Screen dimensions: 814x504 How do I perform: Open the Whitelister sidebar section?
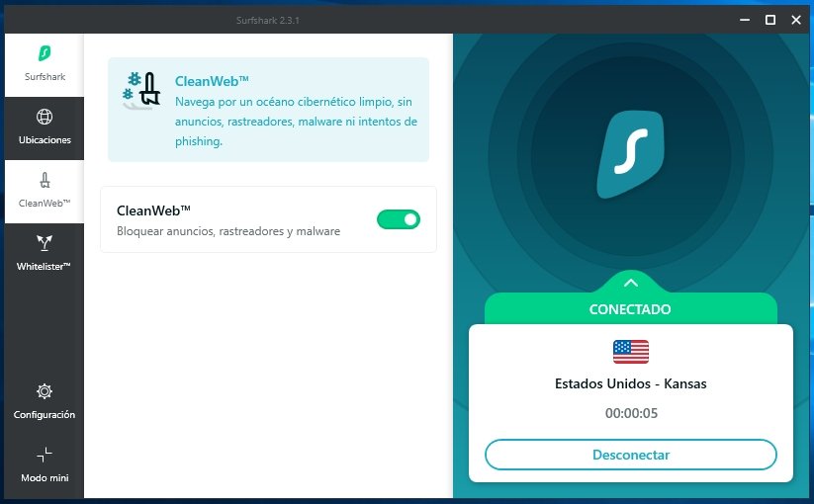click(x=45, y=255)
